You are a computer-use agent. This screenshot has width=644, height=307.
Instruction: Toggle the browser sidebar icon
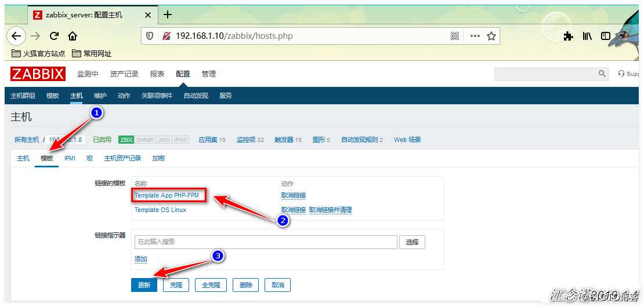coord(605,36)
